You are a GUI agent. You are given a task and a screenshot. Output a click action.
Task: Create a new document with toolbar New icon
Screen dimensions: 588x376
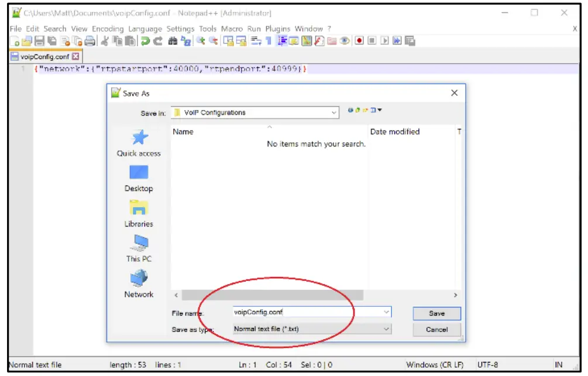[x=15, y=41]
